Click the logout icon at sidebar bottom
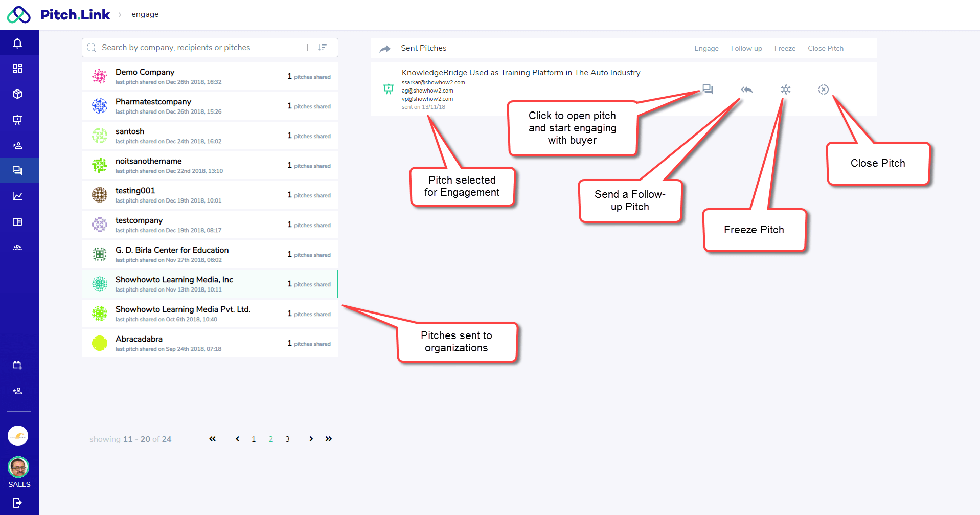This screenshot has width=980, height=515. pyautogui.click(x=17, y=503)
